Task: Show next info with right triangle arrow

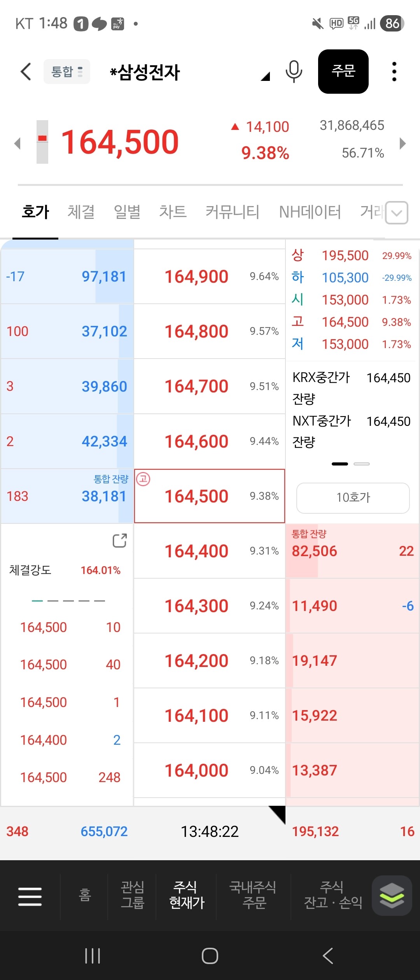Action: (x=403, y=143)
